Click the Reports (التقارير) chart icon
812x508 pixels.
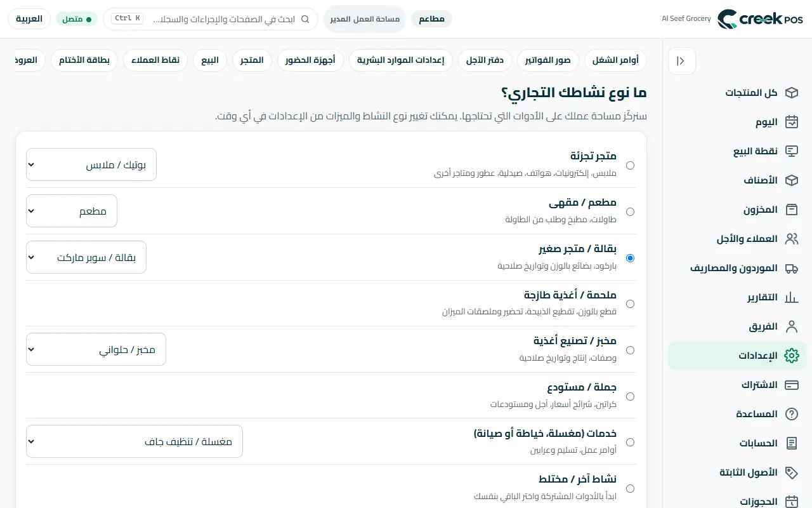tap(791, 297)
